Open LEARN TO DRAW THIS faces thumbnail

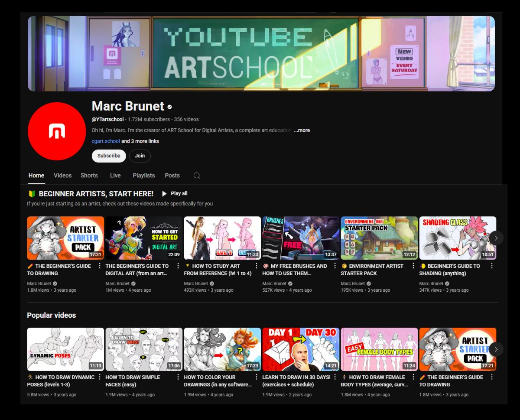coord(144,349)
